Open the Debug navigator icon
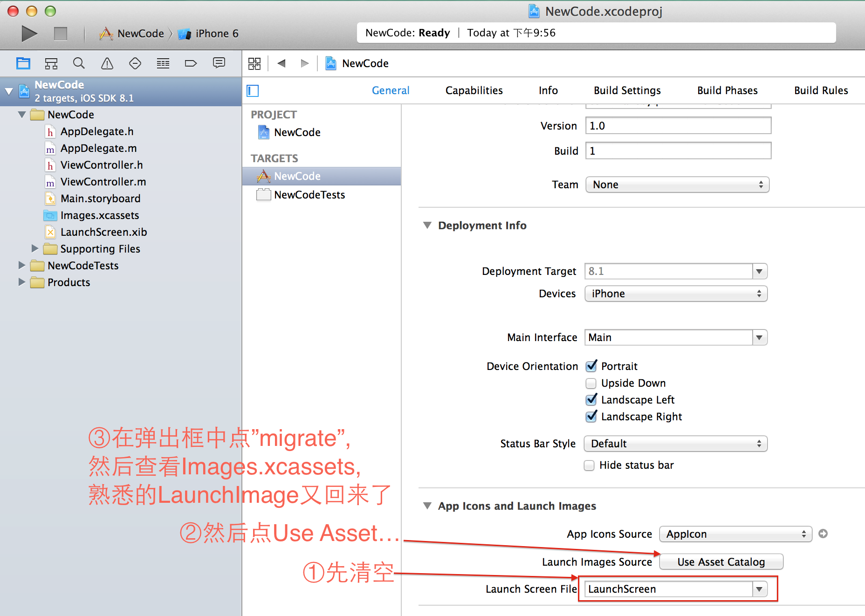This screenshot has width=865, height=616. click(x=163, y=63)
